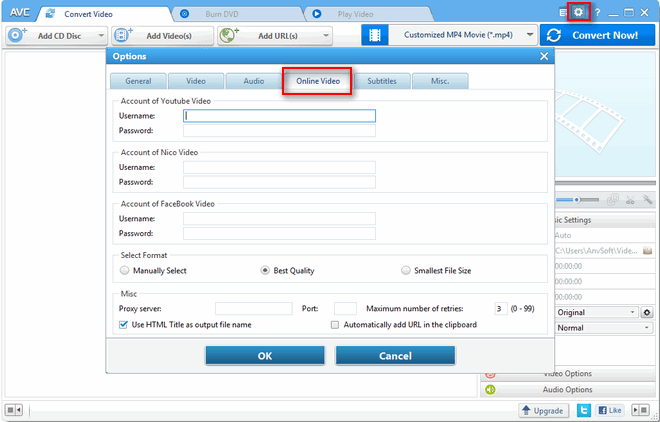Expand Audio Options section
The height and width of the screenshot is (422, 660).
click(x=567, y=390)
